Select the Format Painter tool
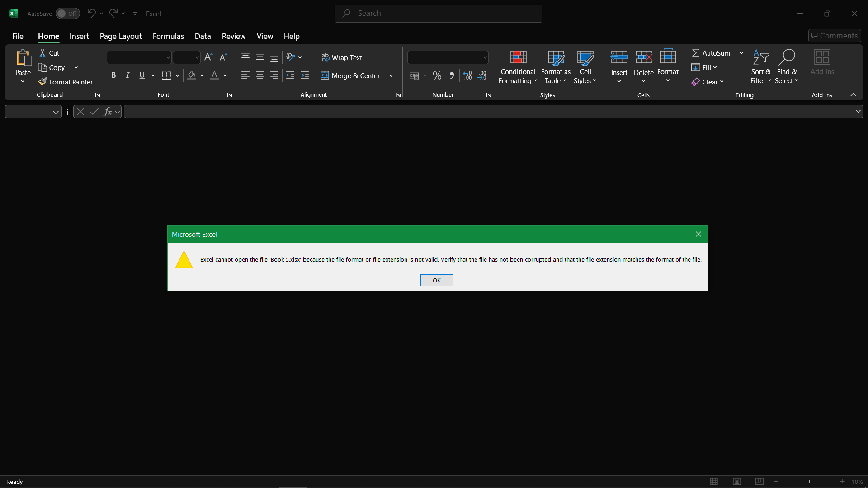Image resolution: width=868 pixels, height=488 pixels. (x=66, y=82)
